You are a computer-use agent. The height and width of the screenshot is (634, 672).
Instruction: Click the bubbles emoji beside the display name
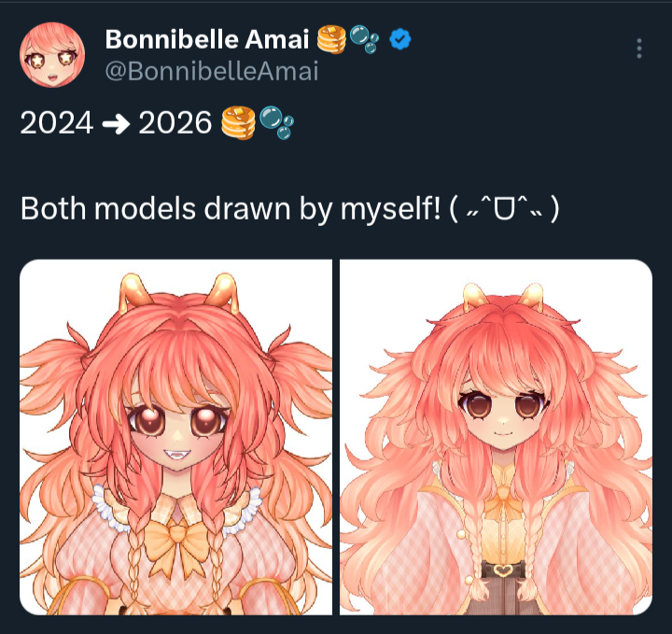[364, 39]
